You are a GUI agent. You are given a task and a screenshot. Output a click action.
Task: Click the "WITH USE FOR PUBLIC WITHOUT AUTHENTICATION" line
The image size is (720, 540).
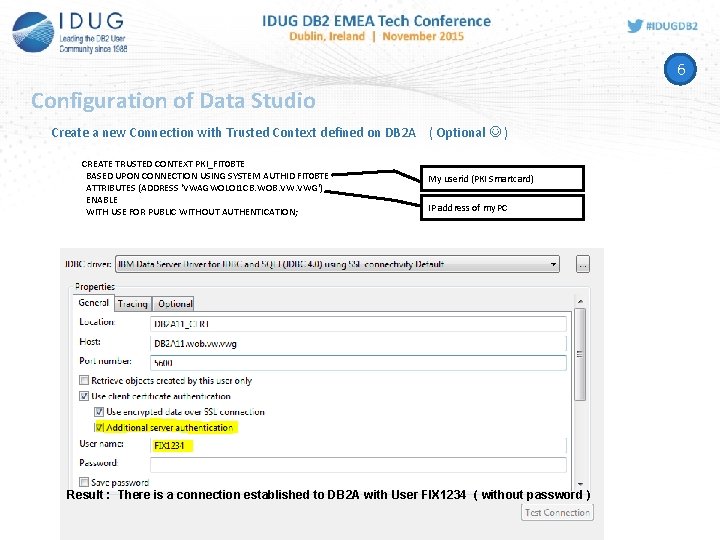[x=192, y=212]
